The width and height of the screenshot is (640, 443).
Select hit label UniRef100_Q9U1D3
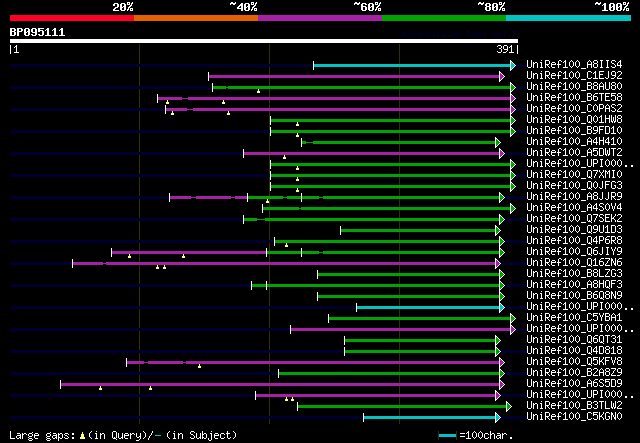pos(574,230)
